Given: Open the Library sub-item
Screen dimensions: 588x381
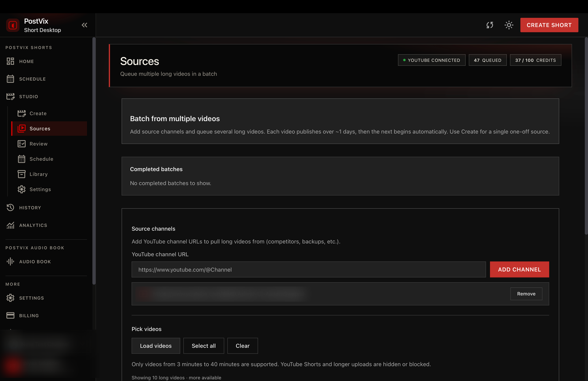Looking at the screenshot, I should click(x=39, y=174).
